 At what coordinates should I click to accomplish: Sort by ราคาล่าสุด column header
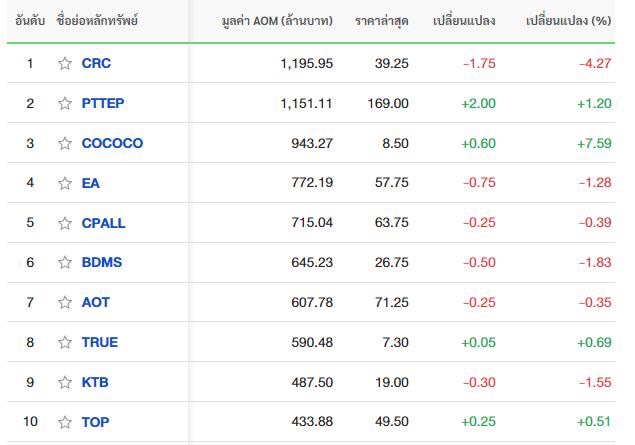tap(381, 21)
